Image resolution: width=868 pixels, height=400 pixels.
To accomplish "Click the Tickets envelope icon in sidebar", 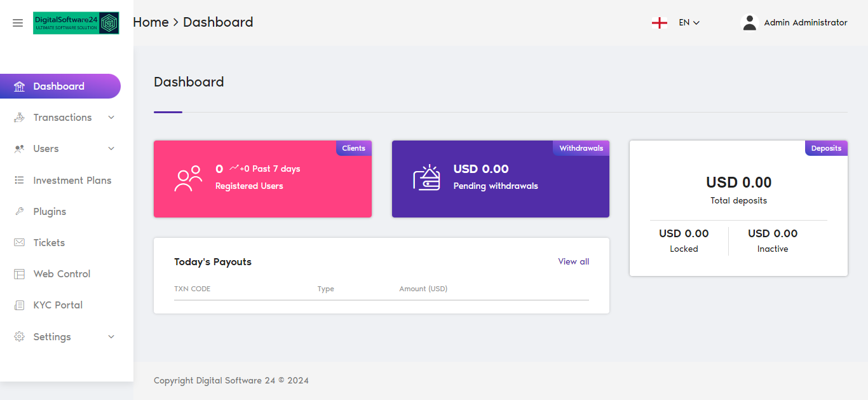I will (x=19, y=243).
